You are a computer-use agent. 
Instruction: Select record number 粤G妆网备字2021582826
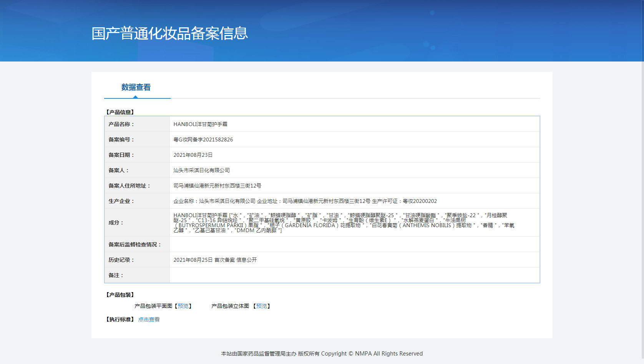pyautogui.click(x=203, y=140)
